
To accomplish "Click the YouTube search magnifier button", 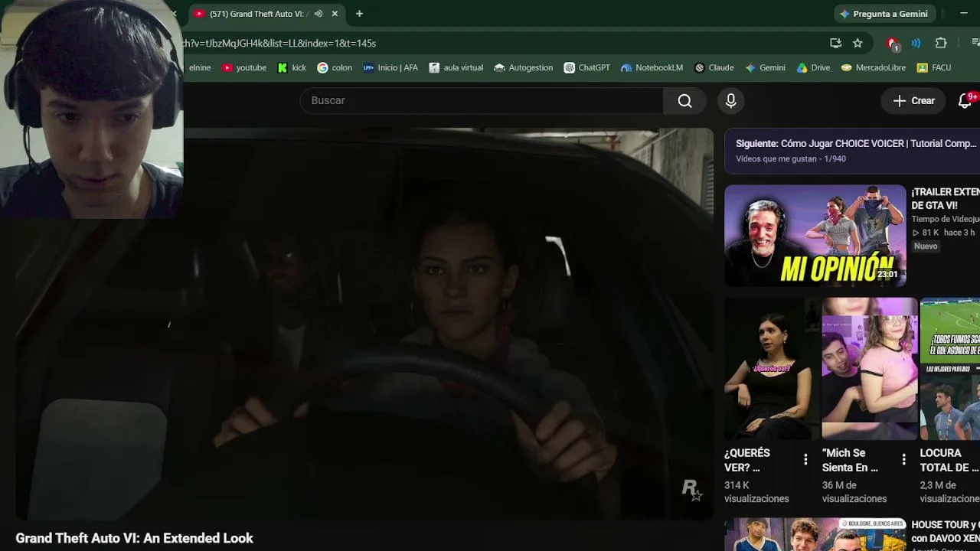I will tap(685, 100).
